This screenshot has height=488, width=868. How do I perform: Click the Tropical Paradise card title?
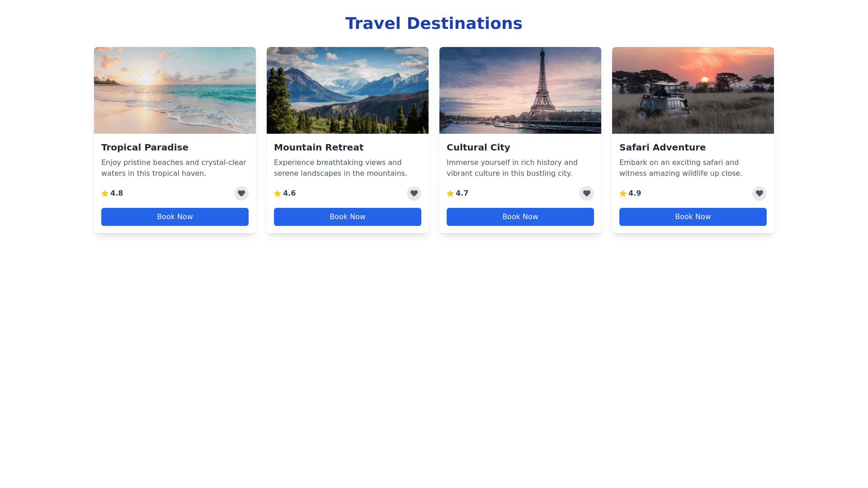[145, 147]
